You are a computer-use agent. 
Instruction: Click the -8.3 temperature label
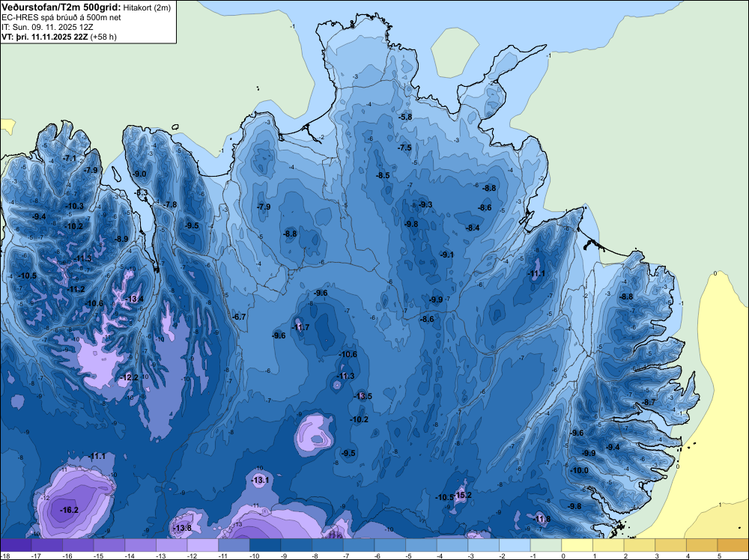[142, 192]
